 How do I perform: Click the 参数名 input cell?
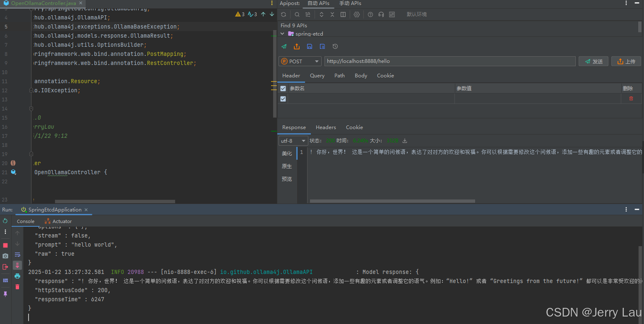[371, 99]
